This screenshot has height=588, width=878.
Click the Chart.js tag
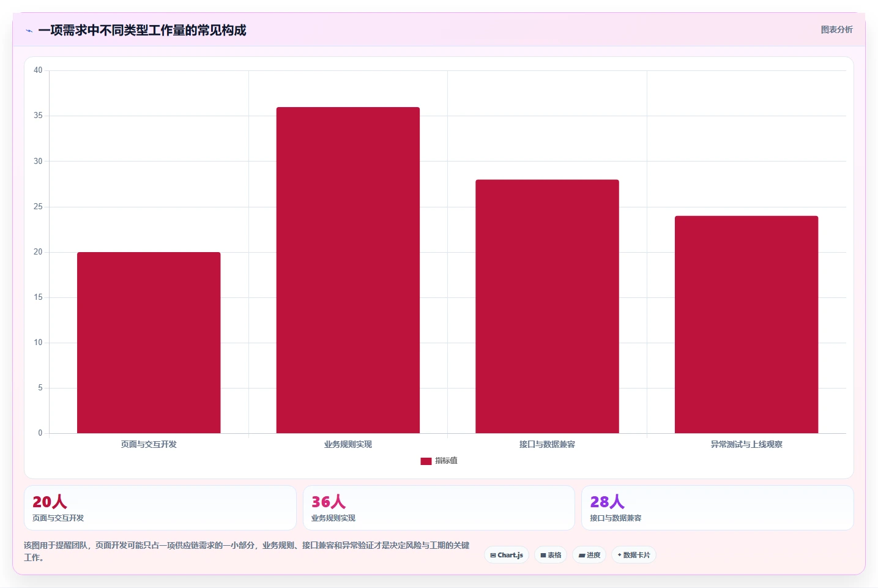(507, 555)
